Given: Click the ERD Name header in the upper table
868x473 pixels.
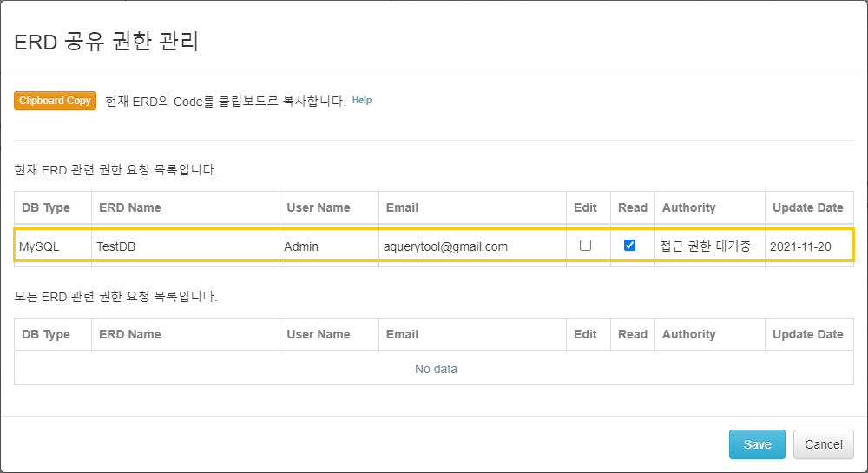Looking at the screenshot, I should pyautogui.click(x=130, y=207).
